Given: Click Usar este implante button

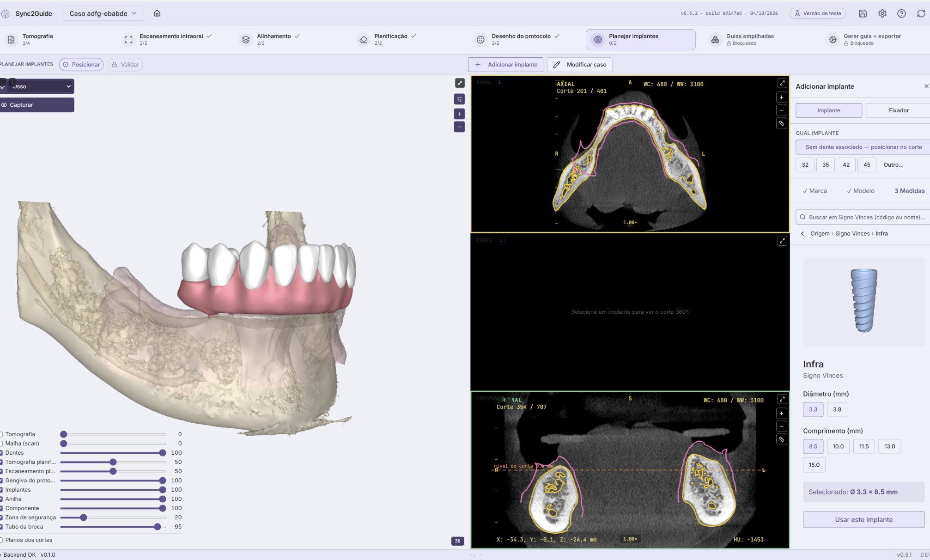Looking at the screenshot, I should 863,520.
